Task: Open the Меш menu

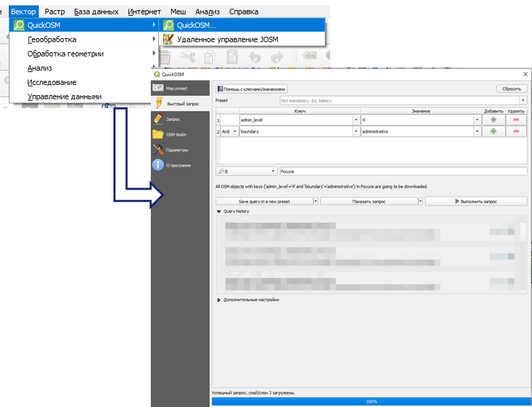Action: tap(178, 12)
